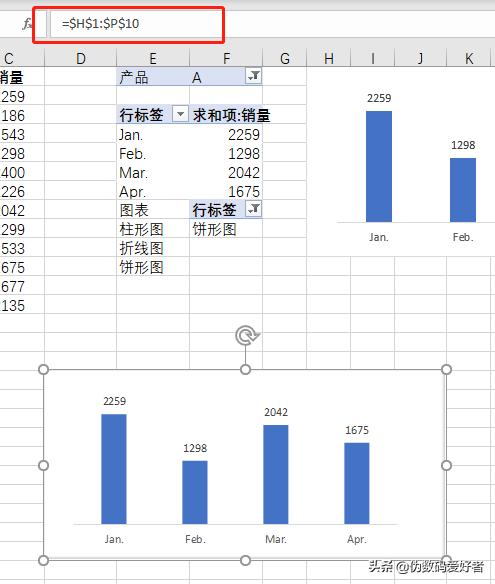The width and height of the screenshot is (495, 584).
Task: Click the pivot value 1675 cell
Action: click(x=226, y=191)
